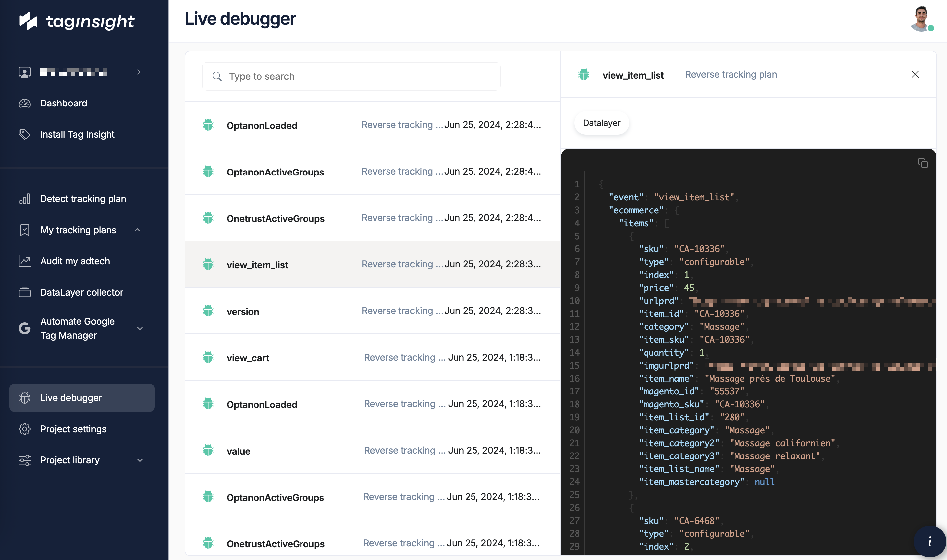Expand the Project library dropdown
Screen dimensions: 947x560
140,460
